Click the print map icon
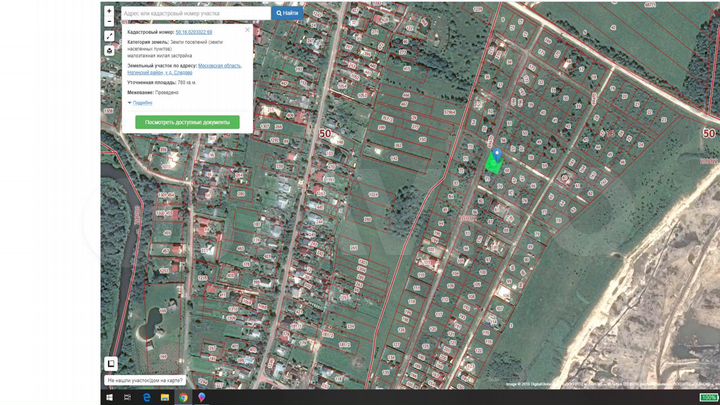 pos(109,50)
